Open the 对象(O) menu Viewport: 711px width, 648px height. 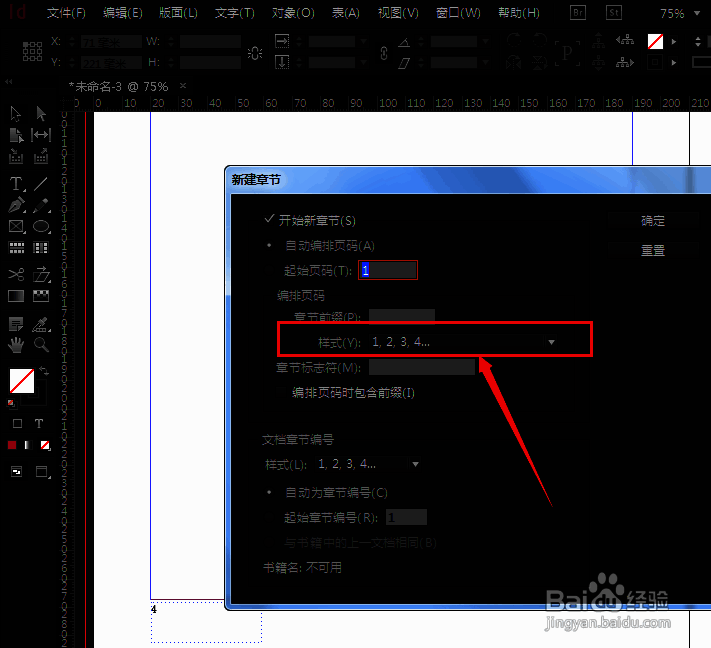[293, 13]
